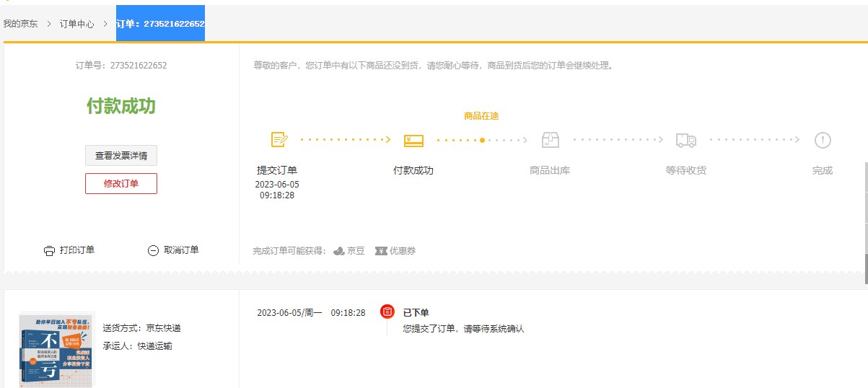Click the 京豆 bean icon
Viewport: 868px width, 388px height.
click(339, 251)
